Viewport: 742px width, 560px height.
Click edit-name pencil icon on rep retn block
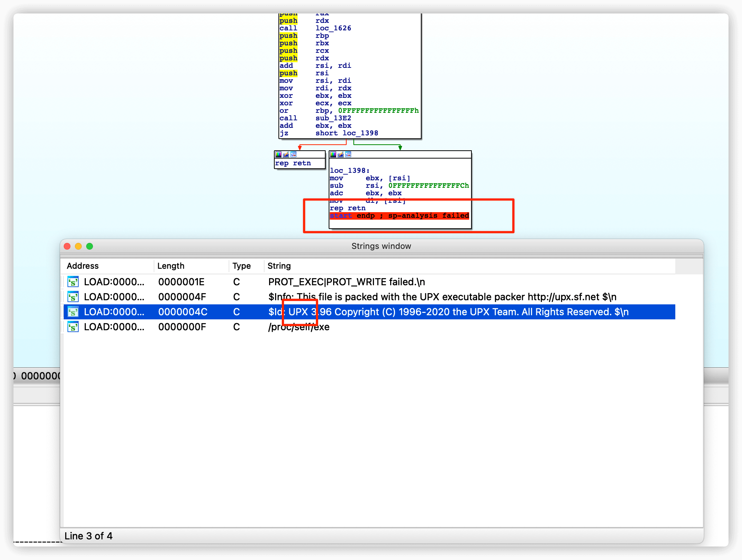286,154
